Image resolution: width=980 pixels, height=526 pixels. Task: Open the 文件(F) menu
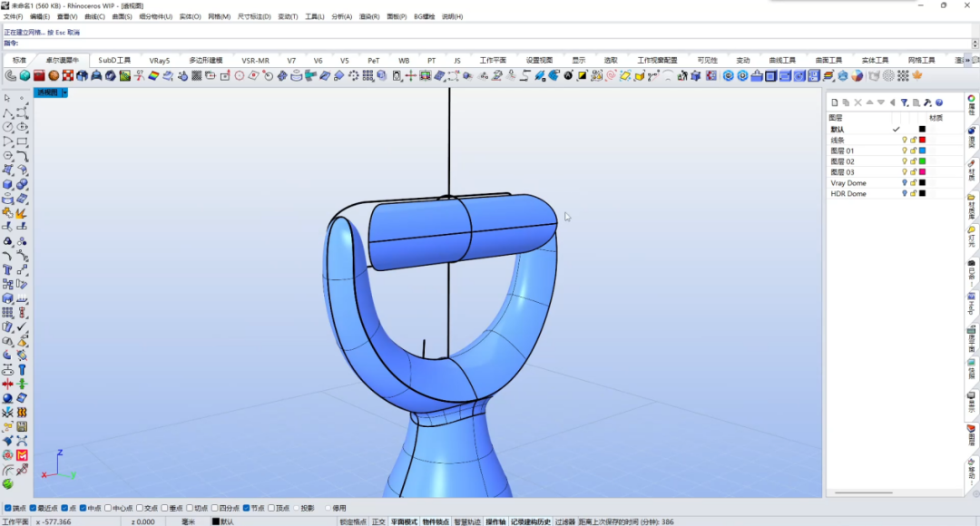click(x=13, y=17)
